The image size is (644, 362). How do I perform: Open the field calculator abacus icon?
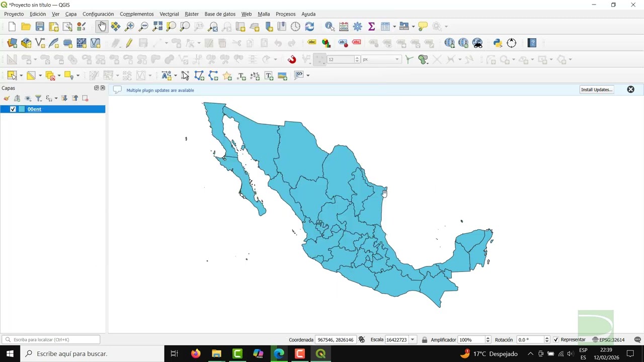(344, 27)
